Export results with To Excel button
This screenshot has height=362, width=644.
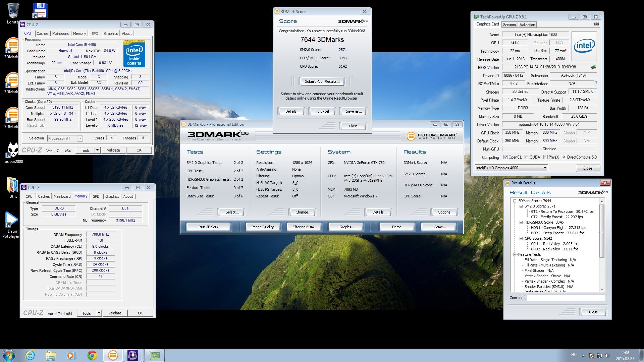pos(322,111)
